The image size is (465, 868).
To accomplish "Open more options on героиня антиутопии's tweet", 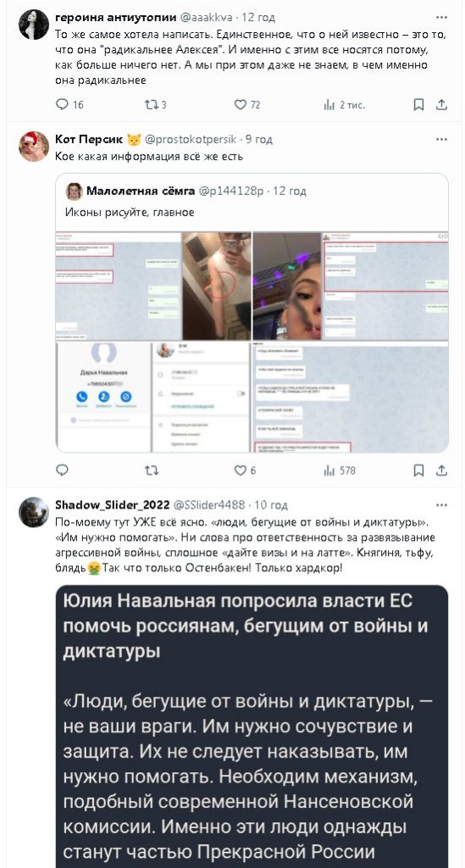I will tap(441, 17).
